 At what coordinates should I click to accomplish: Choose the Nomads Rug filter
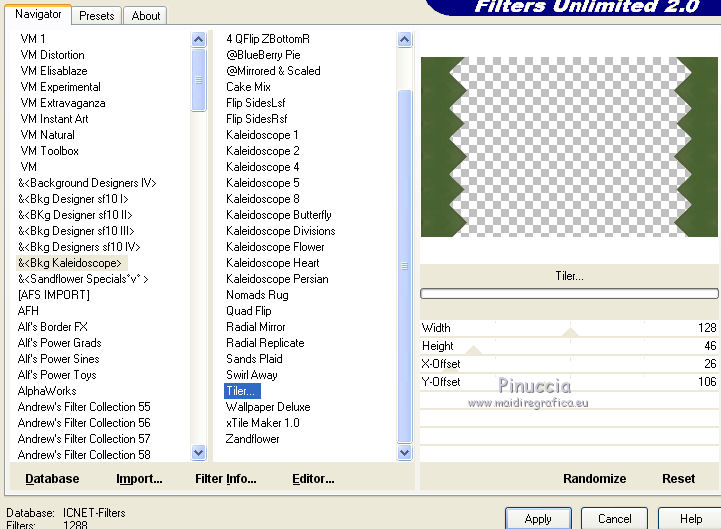point(257,295)
